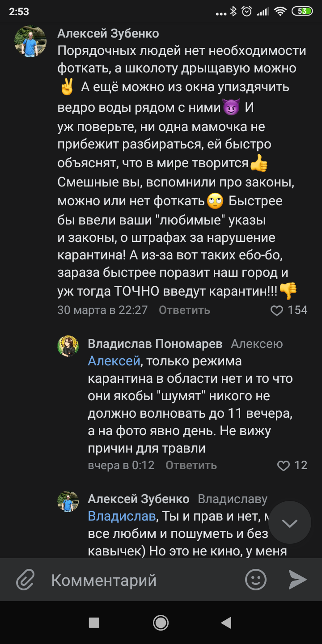The image size is (322, 644).
Task: Reply to the 30 марта comment
Action: coord(184,310)
